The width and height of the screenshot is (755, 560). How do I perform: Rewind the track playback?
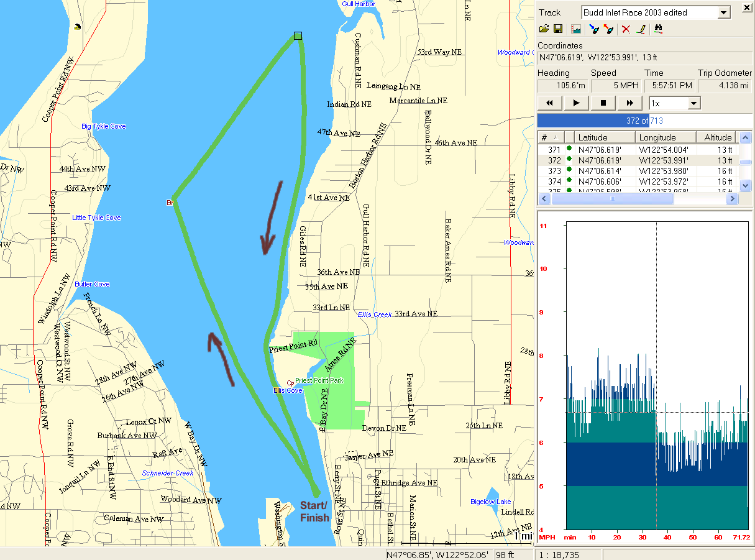pos(550,103)
